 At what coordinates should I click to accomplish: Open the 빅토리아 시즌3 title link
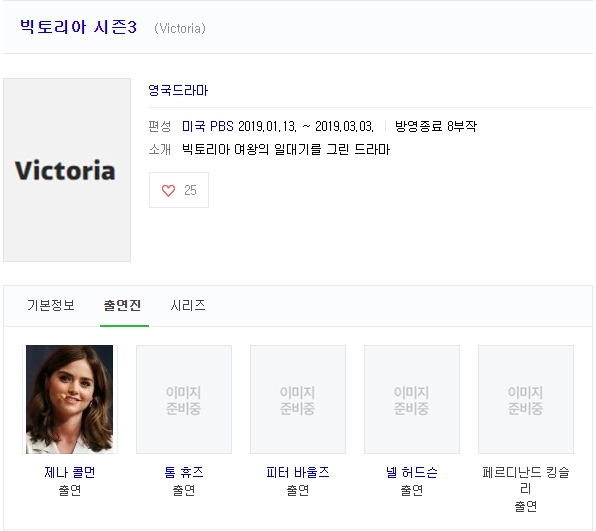pyautogui.click(x=78, y=27)
